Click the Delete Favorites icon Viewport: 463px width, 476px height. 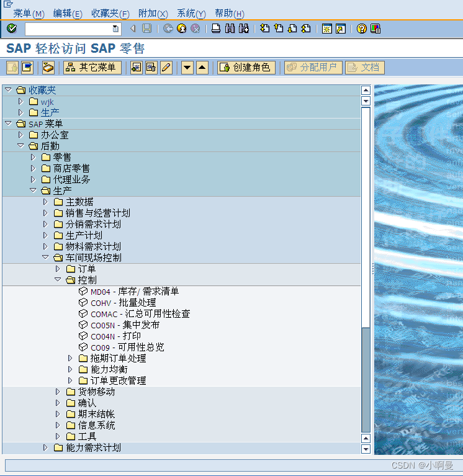point(151,68)
